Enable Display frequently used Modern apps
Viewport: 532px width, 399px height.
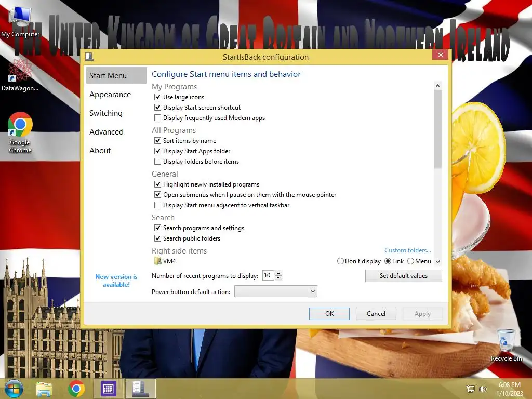[x=157, y=118]
